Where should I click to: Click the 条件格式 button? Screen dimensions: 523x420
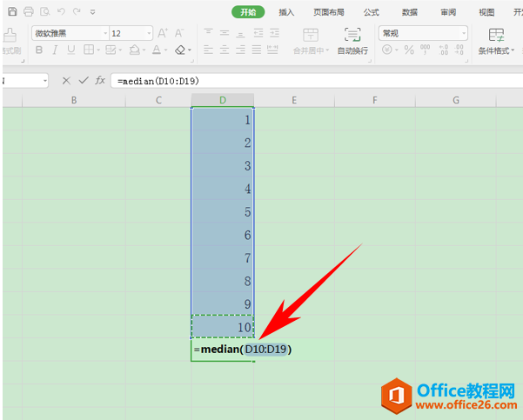point(498,40)
